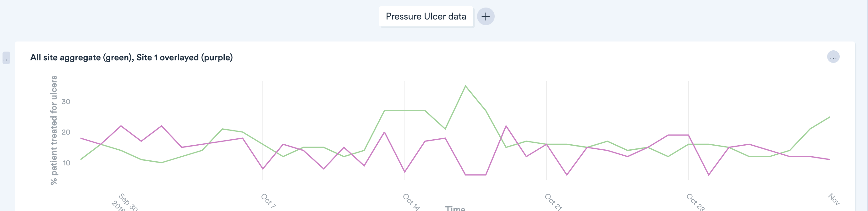Add a new tab with the plus button
The image size is (868, 211).
click(x=485, y=16)
